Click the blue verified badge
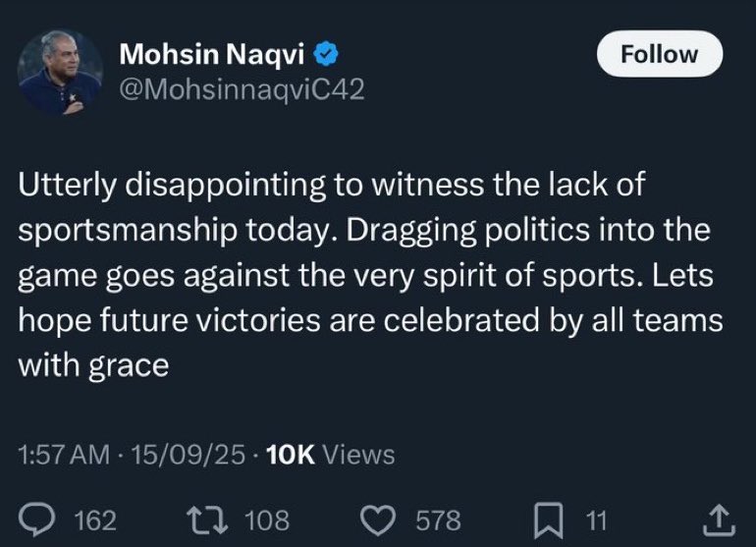The height and width of the screenshot is (547, 756). coord(326,54)
